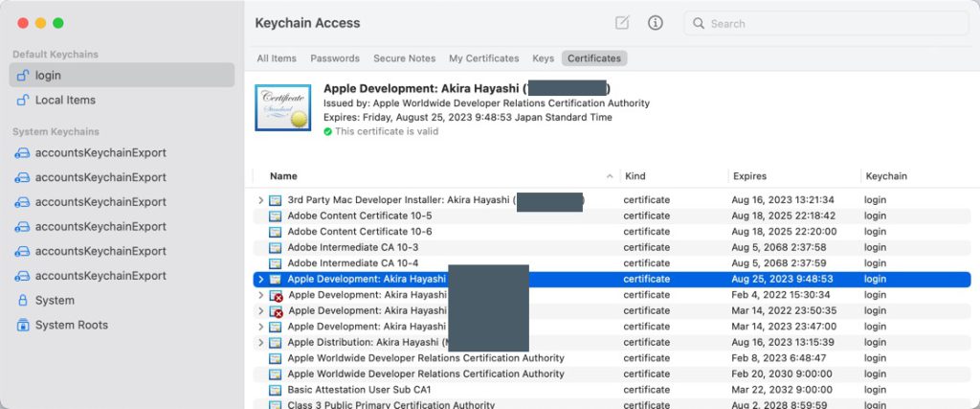Click in the Search field
980x409 pixels.
click(x=826, y=24)
